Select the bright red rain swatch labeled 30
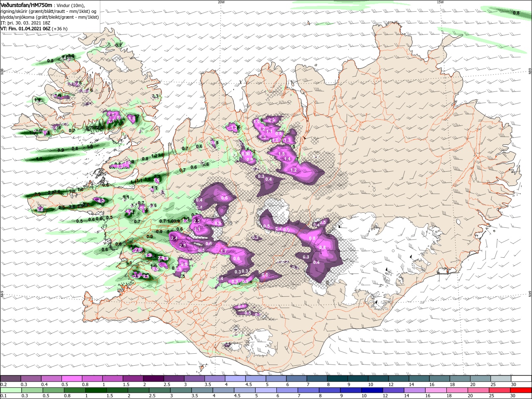 [521, 390]
